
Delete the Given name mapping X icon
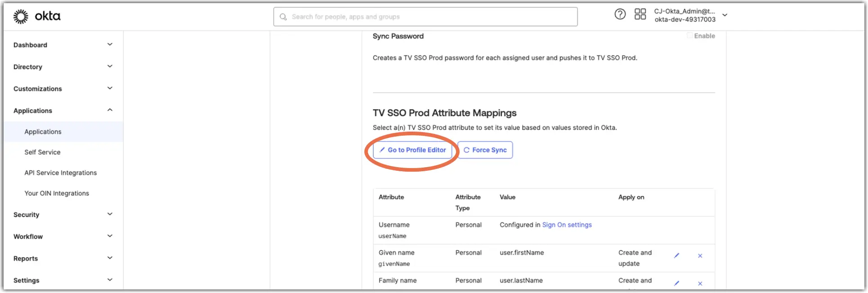700,256
